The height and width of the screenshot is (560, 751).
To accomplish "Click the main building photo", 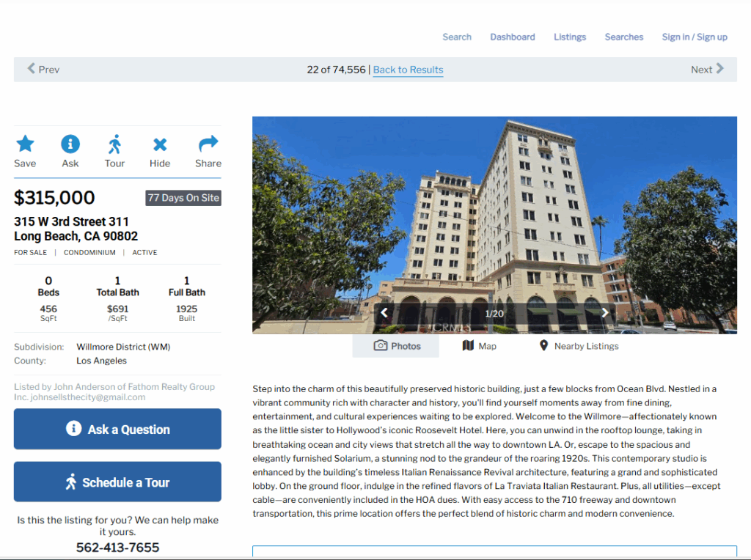I will click(x=495, y=225).
